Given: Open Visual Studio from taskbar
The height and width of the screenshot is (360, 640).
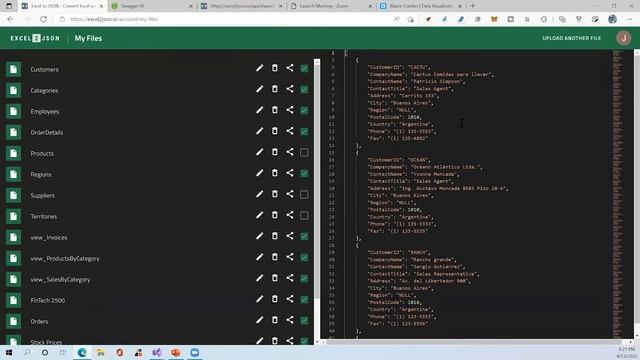Looking at the screenshot, I should (x=157, y=353).
